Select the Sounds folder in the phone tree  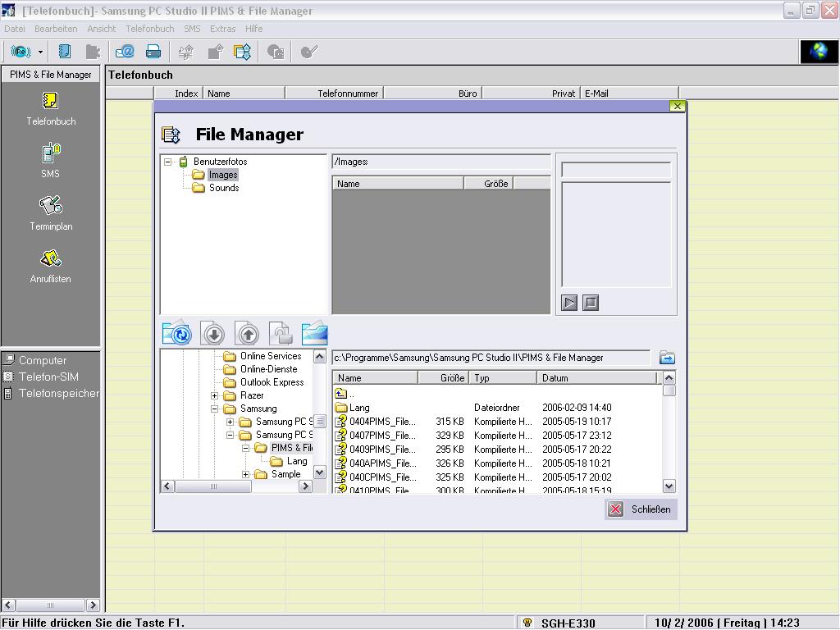(224, 188)
